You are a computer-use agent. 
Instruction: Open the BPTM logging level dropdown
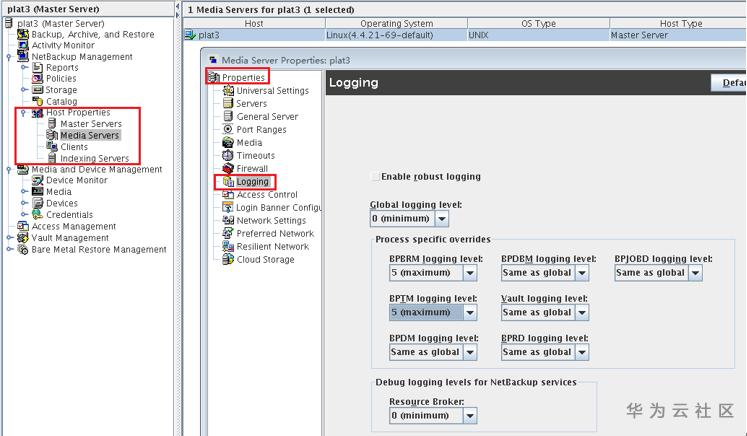(470, 312)
